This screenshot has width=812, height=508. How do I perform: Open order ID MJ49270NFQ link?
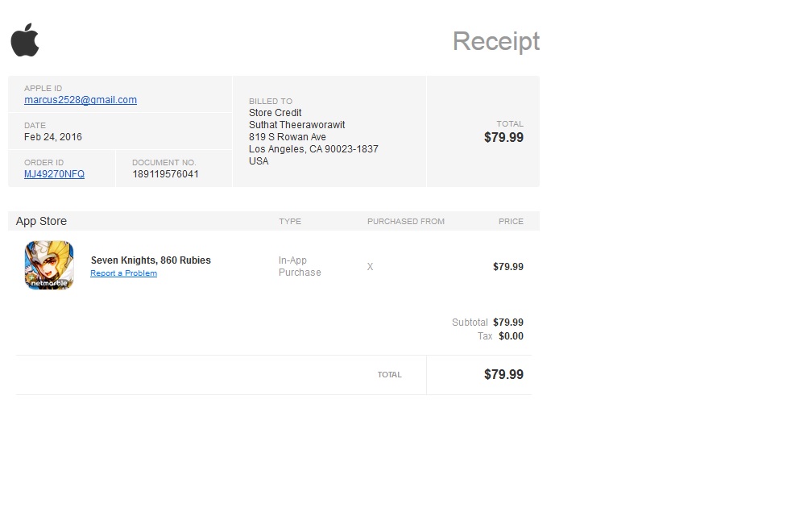pos(54,174)
